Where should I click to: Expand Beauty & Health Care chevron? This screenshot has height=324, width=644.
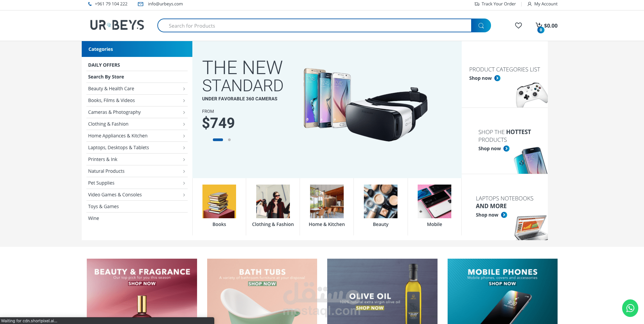[x=184, y=89]
